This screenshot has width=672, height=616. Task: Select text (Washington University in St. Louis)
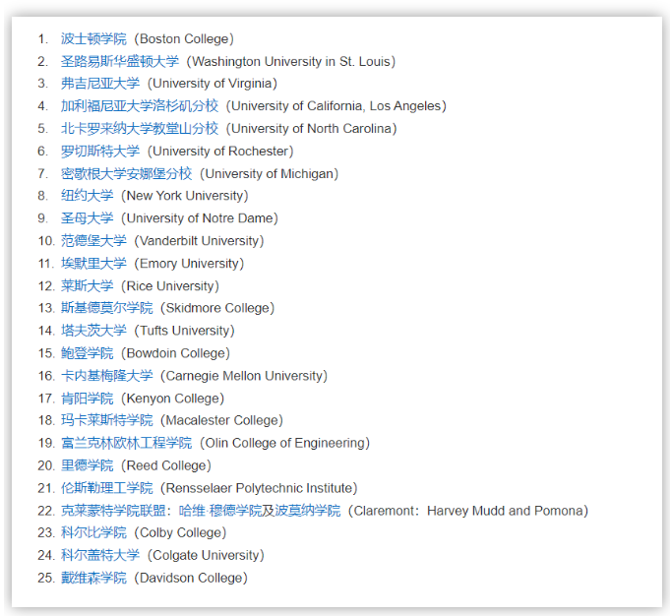(291, 61)
